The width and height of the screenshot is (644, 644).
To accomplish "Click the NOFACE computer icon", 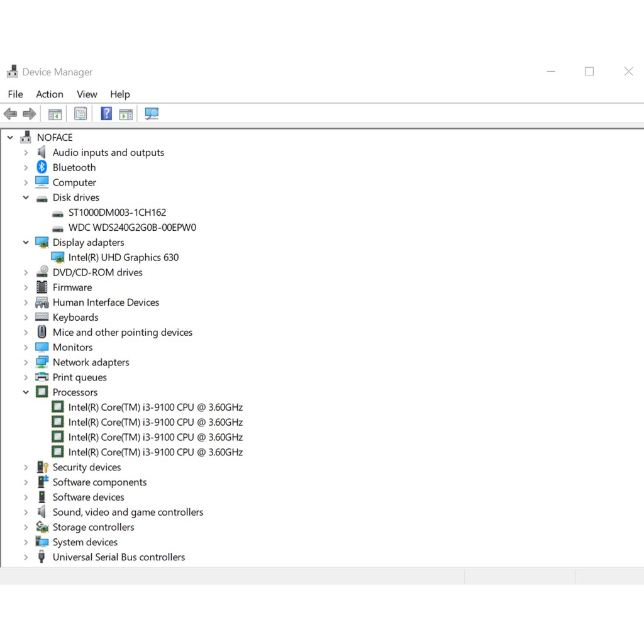I will coord(25,136).
